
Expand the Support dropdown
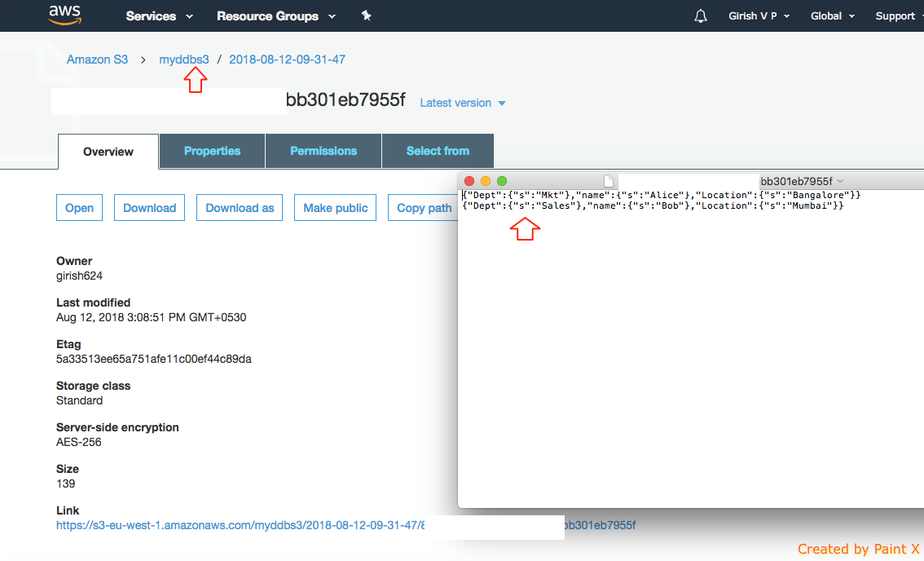point(896,15)
